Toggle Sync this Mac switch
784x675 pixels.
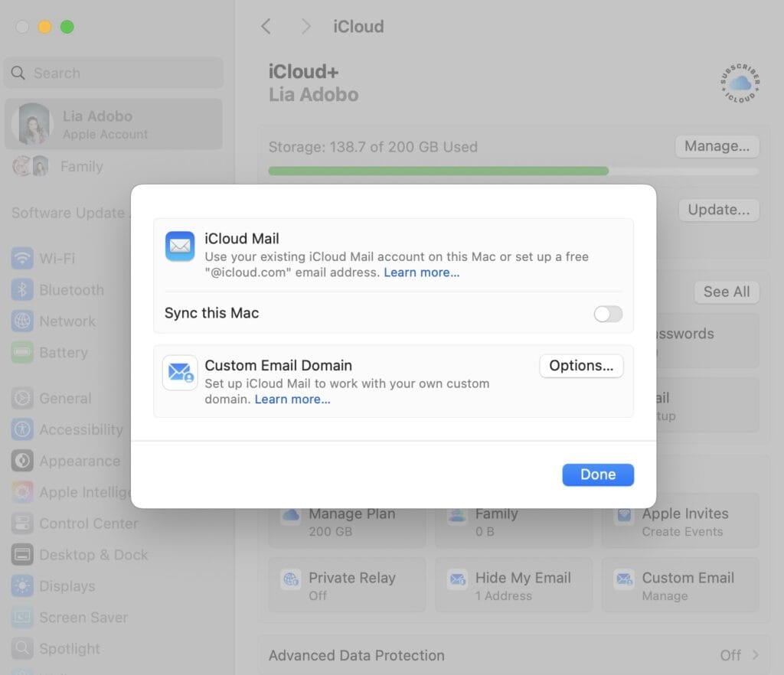click(608, 314)
